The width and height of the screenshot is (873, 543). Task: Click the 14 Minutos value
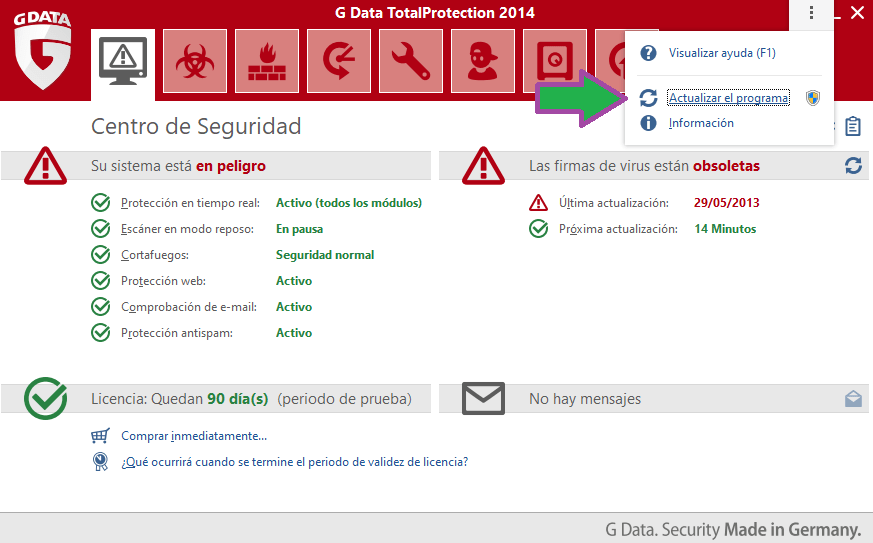725,229
